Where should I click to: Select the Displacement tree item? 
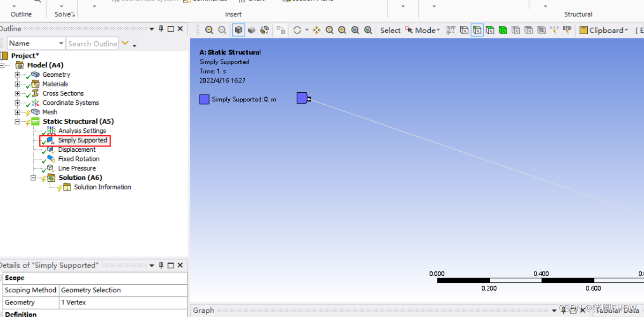coord(77,149)
